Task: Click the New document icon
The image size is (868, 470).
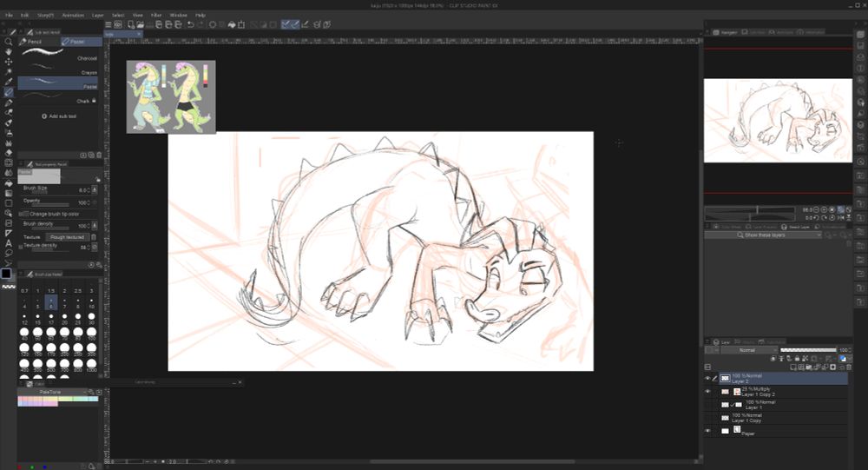Action: [131, 24]
